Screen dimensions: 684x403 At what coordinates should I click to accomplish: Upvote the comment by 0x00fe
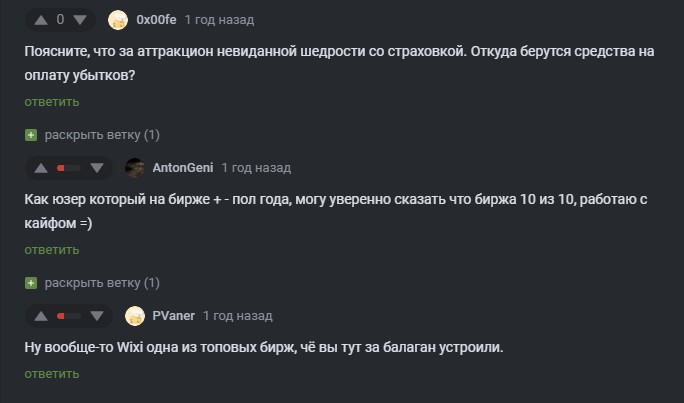point(40,19)
